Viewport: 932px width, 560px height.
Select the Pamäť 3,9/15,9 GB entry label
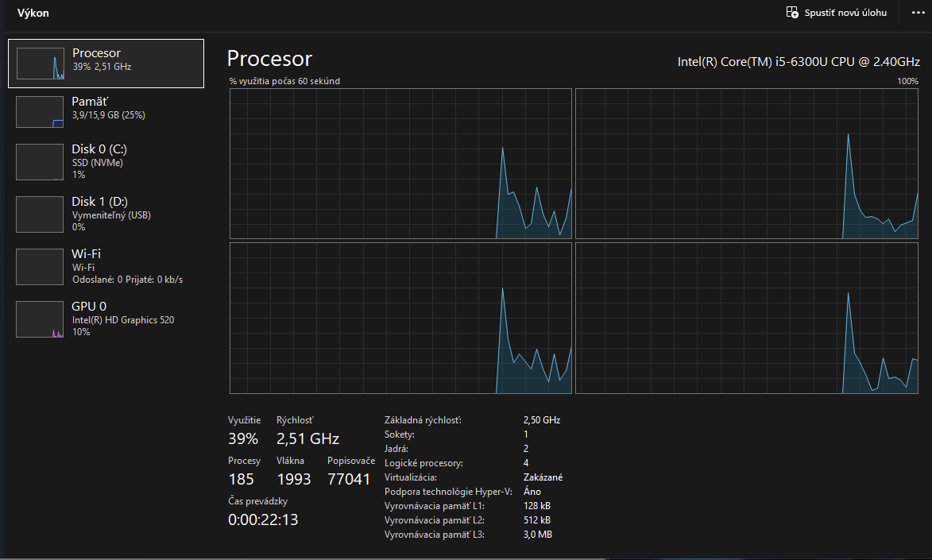point(108,115)
